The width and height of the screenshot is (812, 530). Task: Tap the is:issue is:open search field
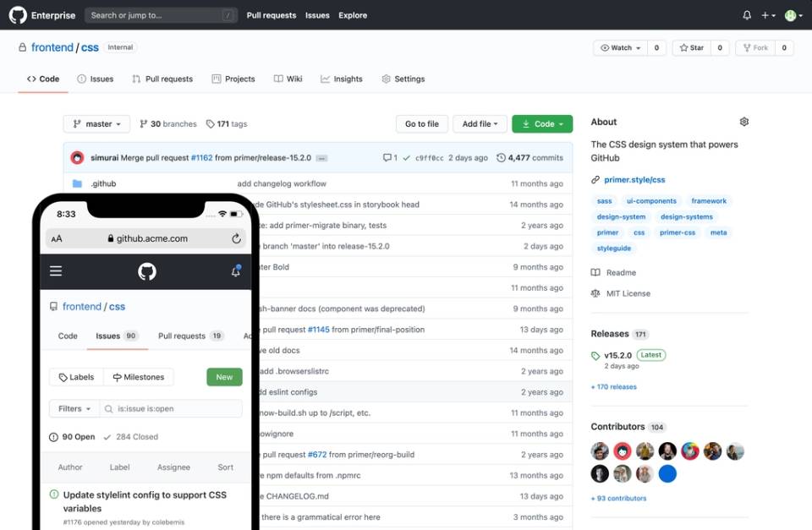pyautogui.click(x=170, y=409)
